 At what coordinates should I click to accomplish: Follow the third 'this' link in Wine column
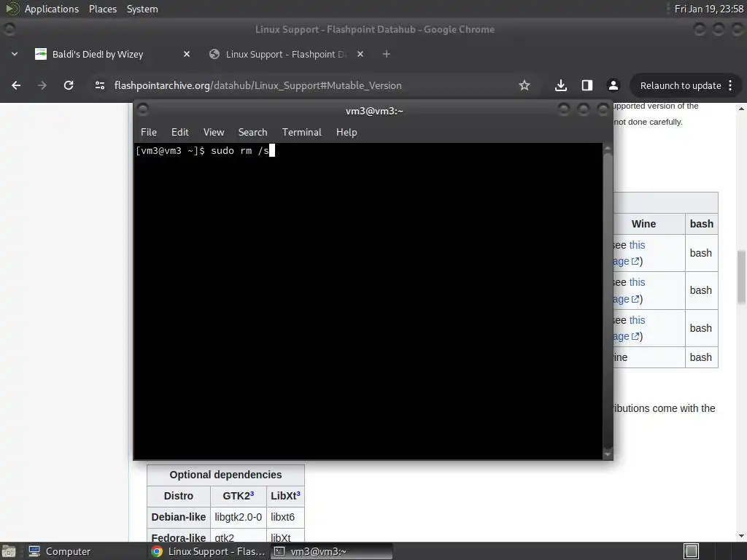pos(637,320)
